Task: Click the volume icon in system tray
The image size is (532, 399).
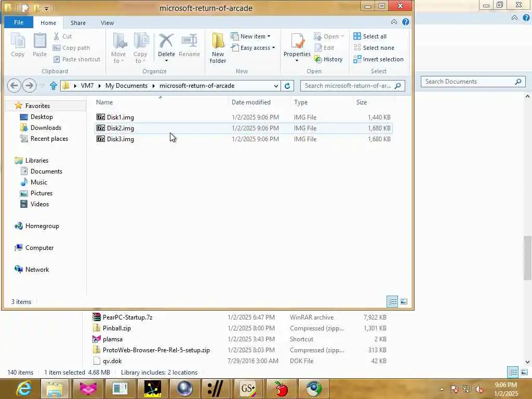Action: 480,390
